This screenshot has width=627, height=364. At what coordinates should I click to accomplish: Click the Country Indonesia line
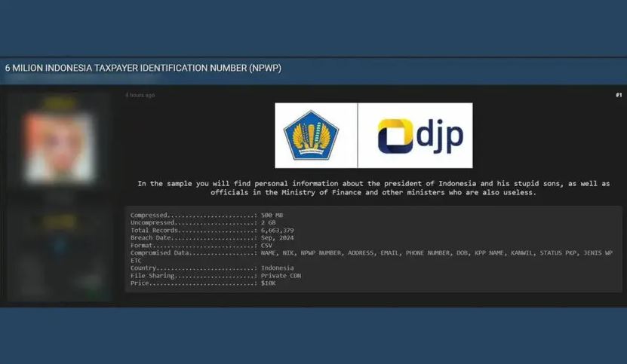click(211, 268)
